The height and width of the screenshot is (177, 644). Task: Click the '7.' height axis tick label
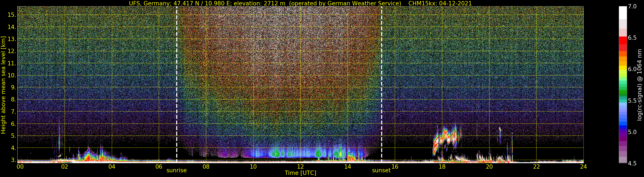click(13, 112)
